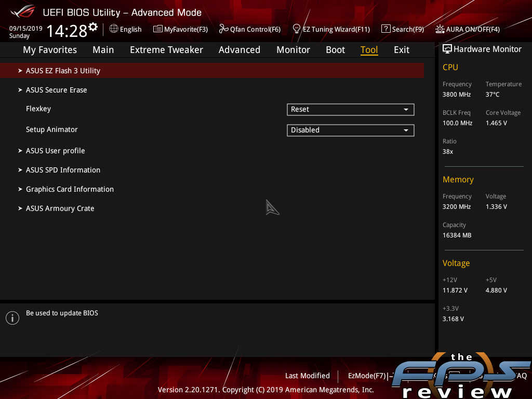The image size is (532, 399).
Task: Click memory frequency value 3200 MHz
Action: click(x=457, y=207)
